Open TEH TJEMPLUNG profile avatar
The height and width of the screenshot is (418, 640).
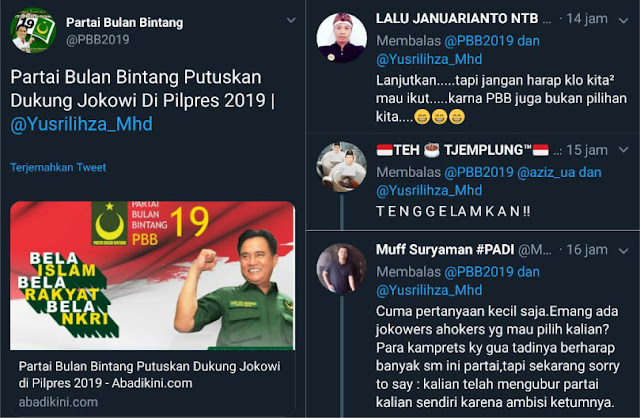(342, 167)
